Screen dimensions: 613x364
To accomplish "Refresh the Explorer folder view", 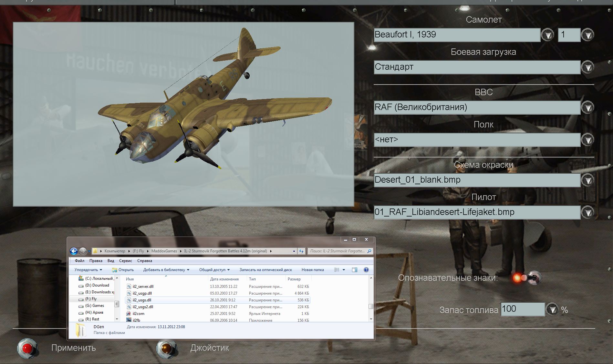I will click(301, 251).
